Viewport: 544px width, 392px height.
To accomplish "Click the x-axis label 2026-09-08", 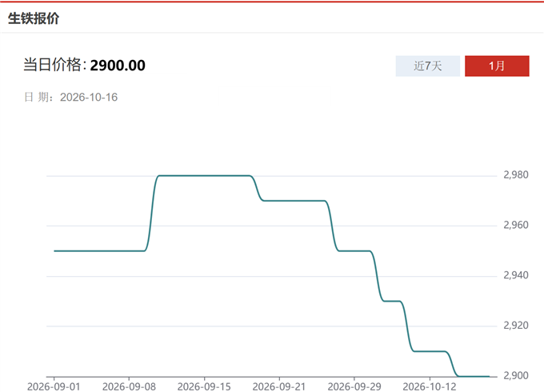I will pyautogui.click(x=129, y=386).
